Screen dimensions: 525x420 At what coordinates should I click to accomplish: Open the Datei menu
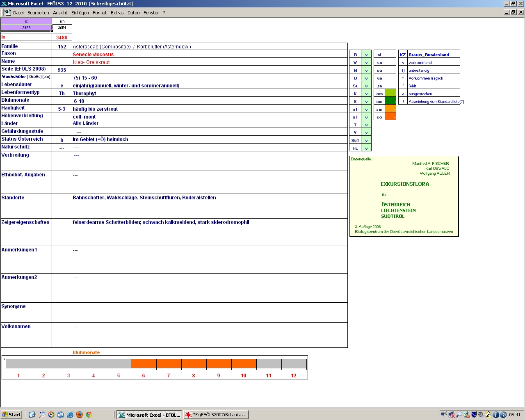pos(18,13)
